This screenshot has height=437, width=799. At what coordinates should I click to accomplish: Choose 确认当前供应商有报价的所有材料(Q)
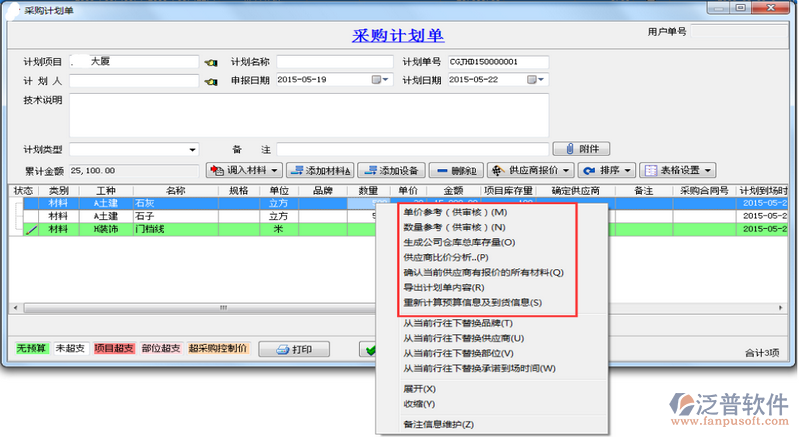pyautogui.click(x=484, y=272)
